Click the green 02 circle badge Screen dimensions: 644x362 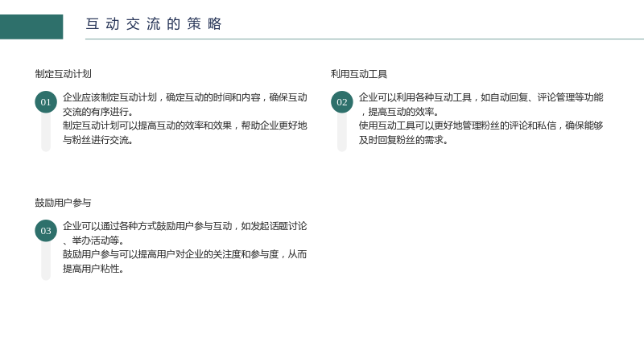pyautogui.click(x=341, y=102)
